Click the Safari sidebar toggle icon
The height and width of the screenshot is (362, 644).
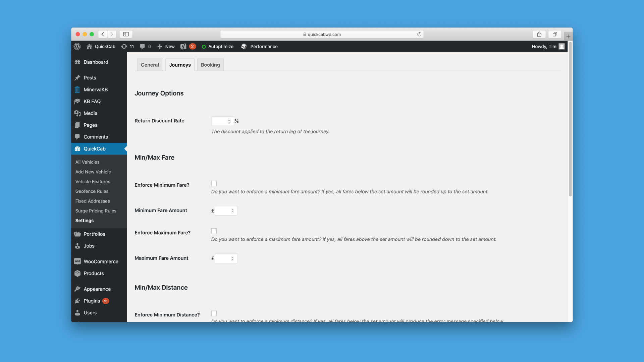(x=126, y=34)
